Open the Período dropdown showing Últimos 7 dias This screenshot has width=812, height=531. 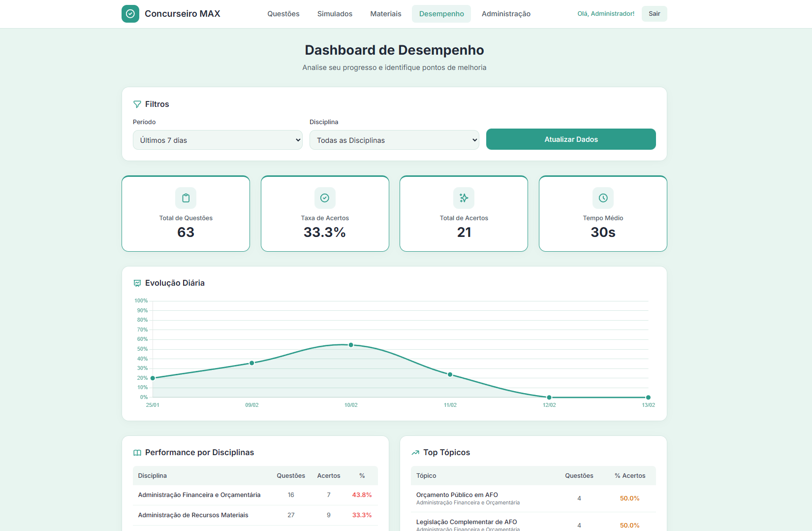(x=218, y=140)
